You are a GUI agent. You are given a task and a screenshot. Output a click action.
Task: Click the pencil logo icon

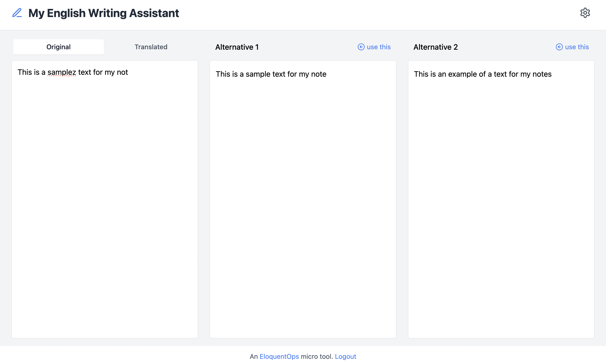tap(17, 13)
